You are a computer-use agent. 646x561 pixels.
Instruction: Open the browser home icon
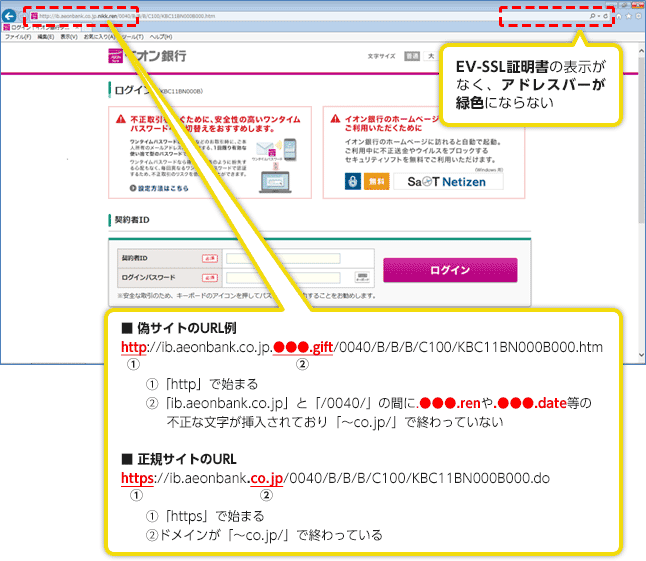pyautogui.click(x=619, y=16)
